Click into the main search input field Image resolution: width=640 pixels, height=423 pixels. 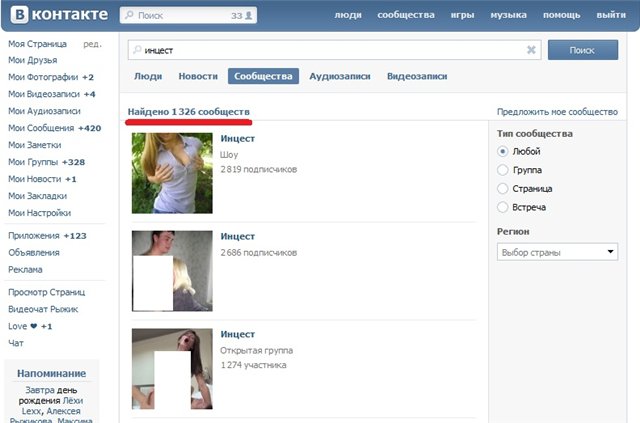tap(330, 50)
